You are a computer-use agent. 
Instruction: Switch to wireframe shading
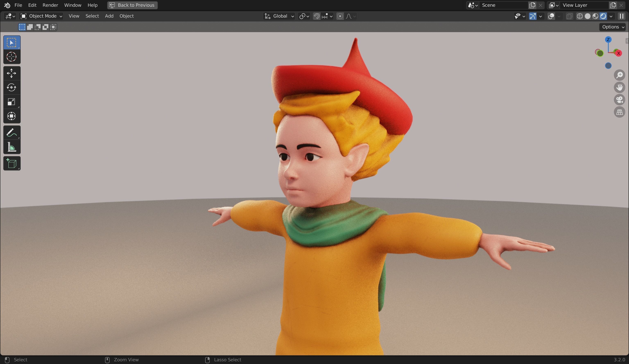(x=580, y=16)
